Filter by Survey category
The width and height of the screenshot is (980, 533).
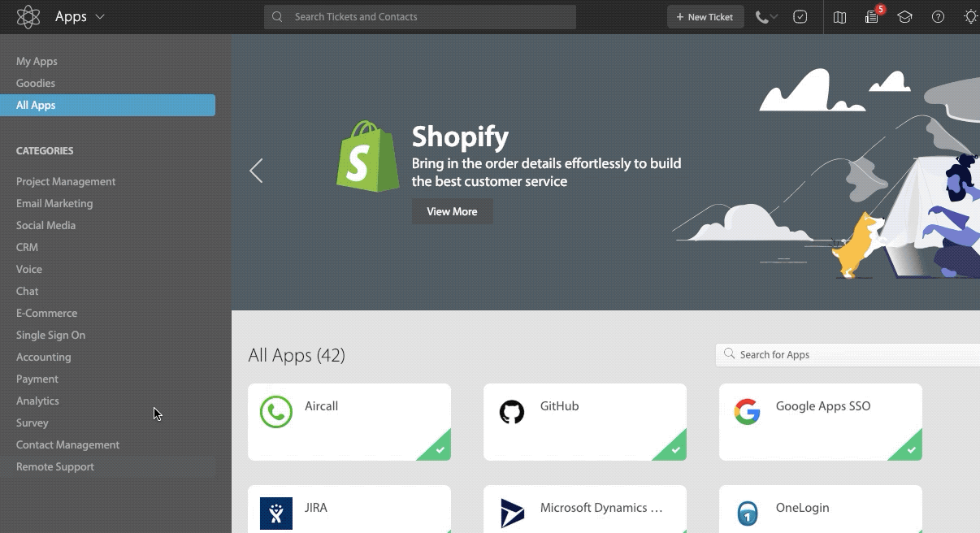click(x=33, y=422)
